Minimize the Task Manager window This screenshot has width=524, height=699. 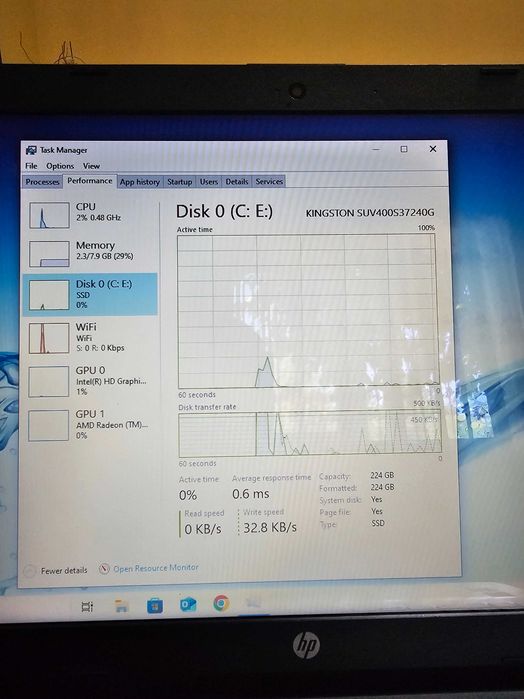click(x=376, y=149)
